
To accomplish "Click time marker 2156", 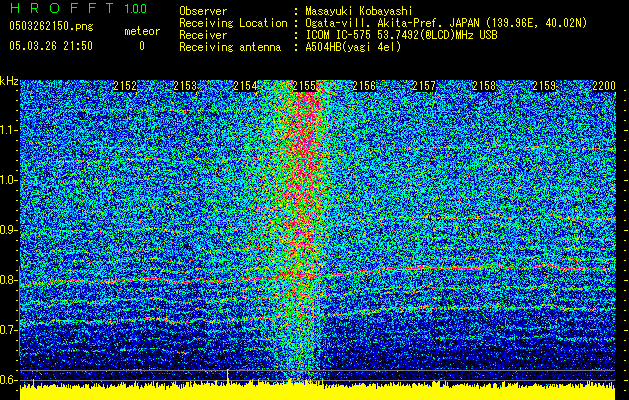I will tap(364, 86).
